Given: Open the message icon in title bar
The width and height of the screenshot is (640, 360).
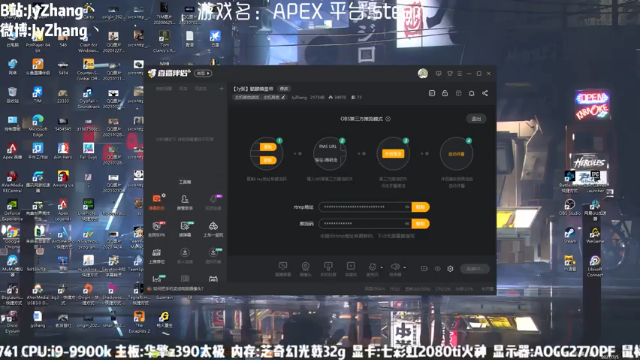Looking at the screenshot, I should (x=438, y=73).
